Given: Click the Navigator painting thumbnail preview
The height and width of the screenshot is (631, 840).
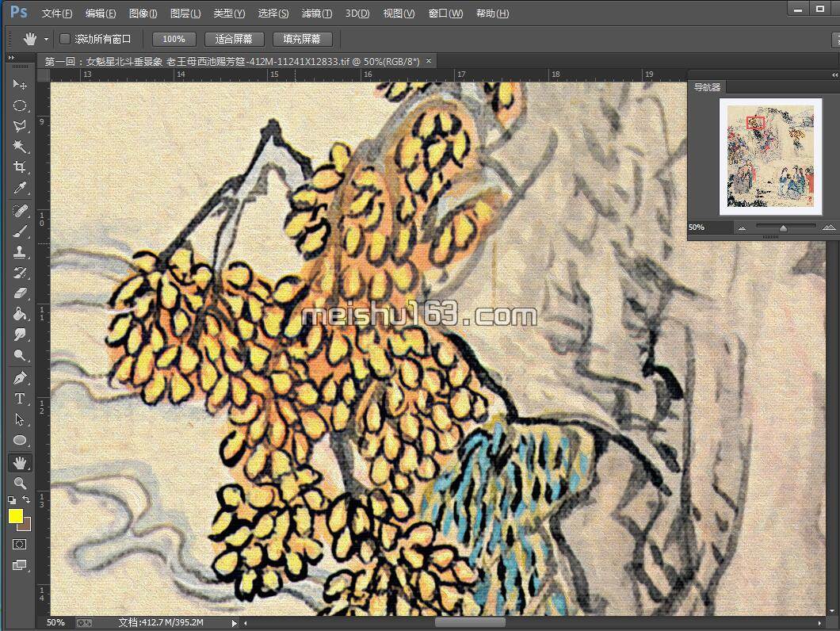Looking at the screenshot, I should [770, 156].
